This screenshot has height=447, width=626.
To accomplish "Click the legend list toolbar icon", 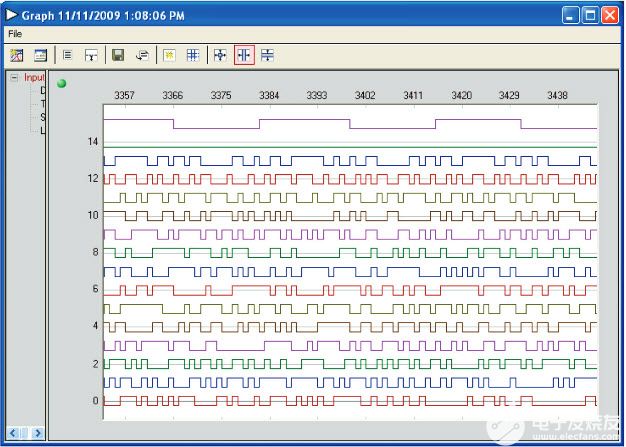I will (x=67, y=55).
